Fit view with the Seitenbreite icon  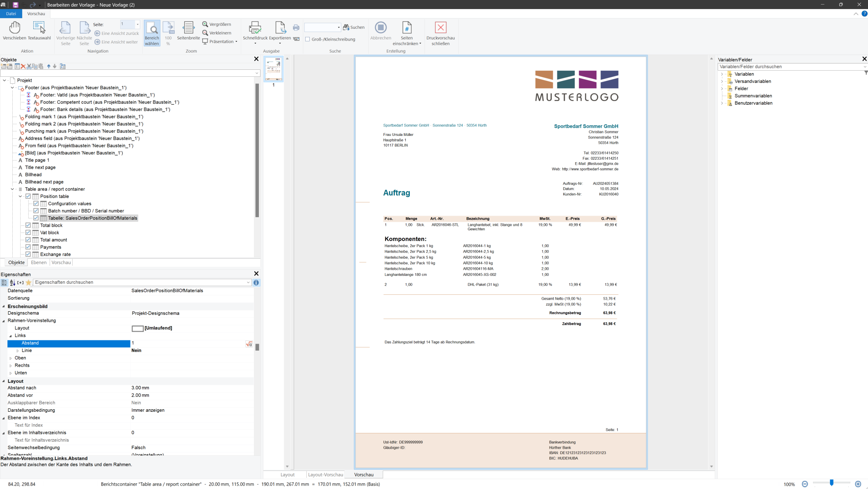[188, 30]
